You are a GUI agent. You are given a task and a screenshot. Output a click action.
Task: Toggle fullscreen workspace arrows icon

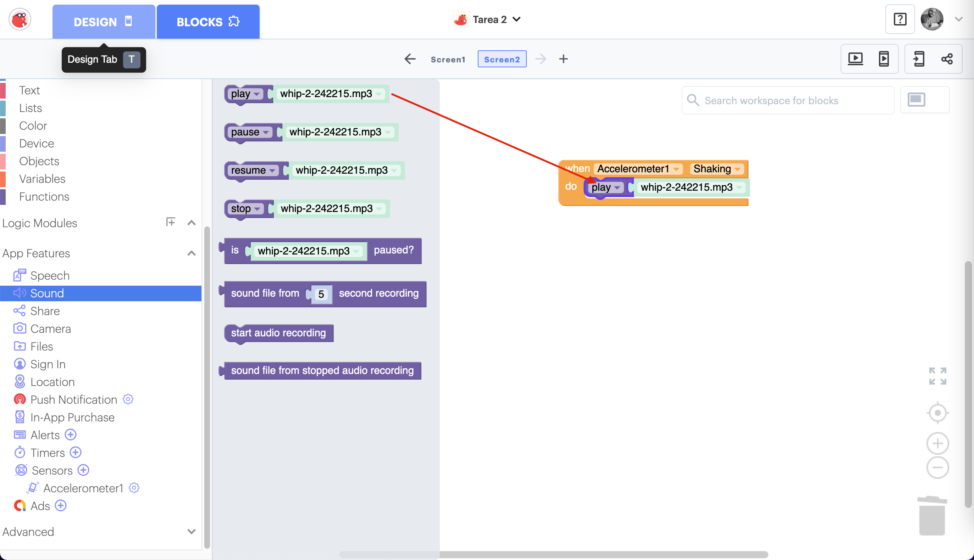click(x=937, y=376)
